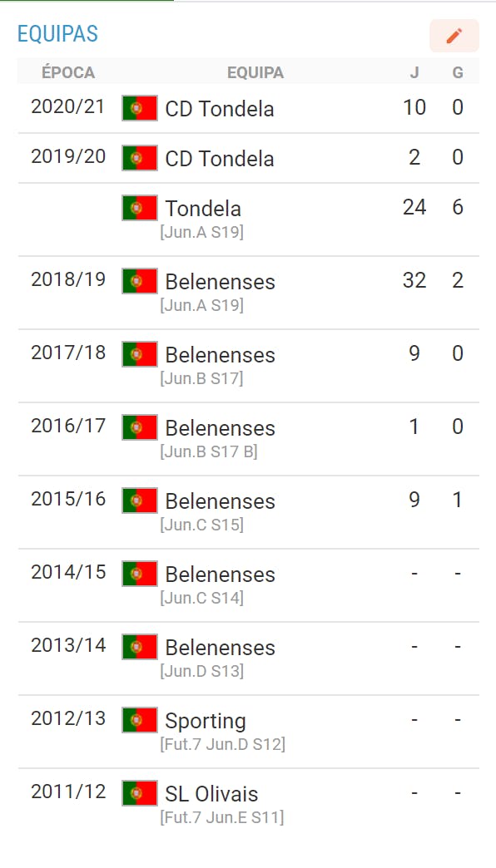Open Belenenses 2016/17 team link
This screenshot has height=868, width=496.
coord(220,428)
